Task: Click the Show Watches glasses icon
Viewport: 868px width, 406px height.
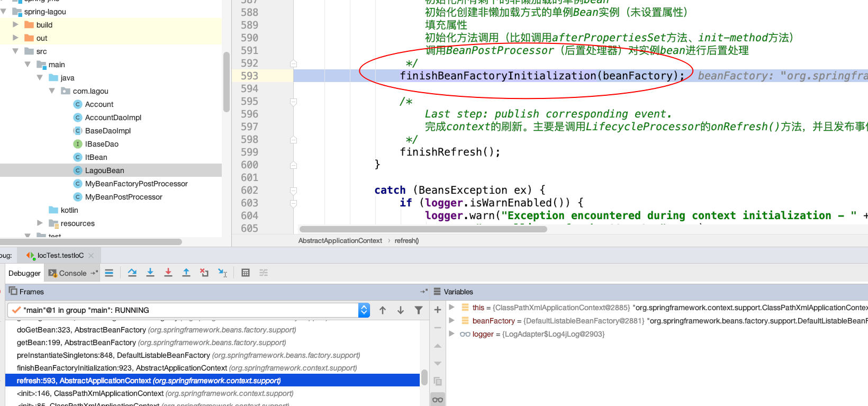Action: 438,400
